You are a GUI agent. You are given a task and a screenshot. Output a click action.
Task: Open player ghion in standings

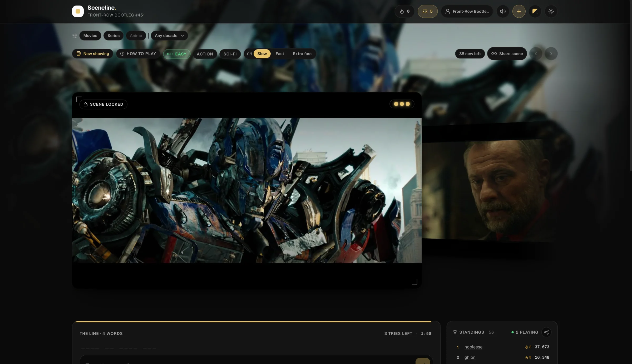[x=470, y=357]
